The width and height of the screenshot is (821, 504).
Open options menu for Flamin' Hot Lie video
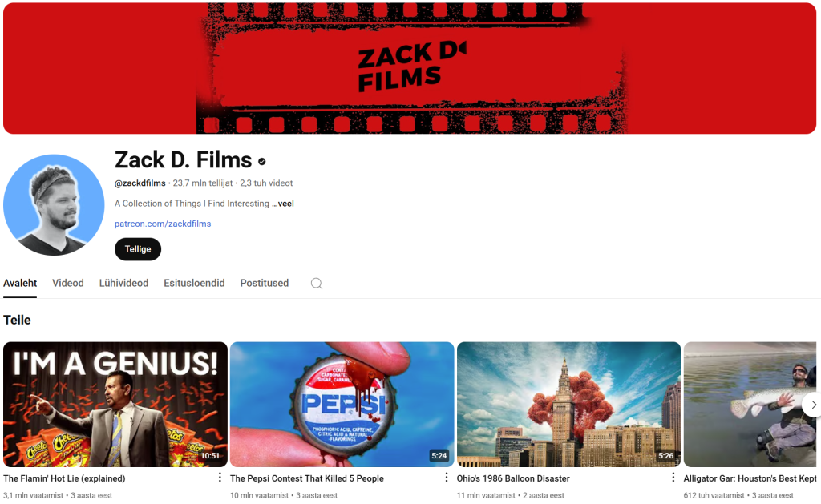(220, 478)
